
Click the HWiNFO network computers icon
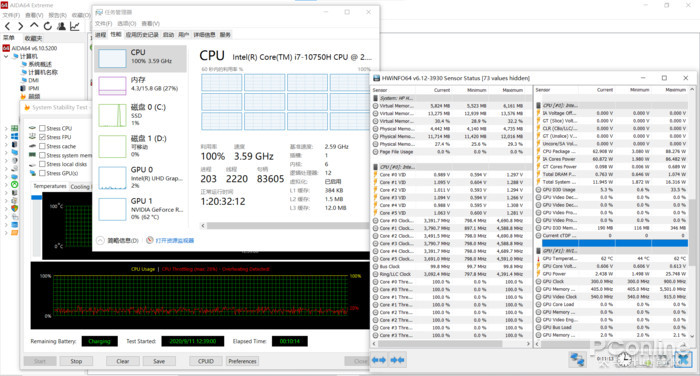[577, 360]
